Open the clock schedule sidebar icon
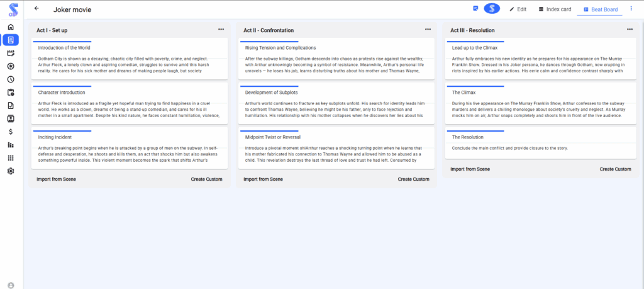The height and width of the screenshot is (289, 644). [x=11, y=79]
